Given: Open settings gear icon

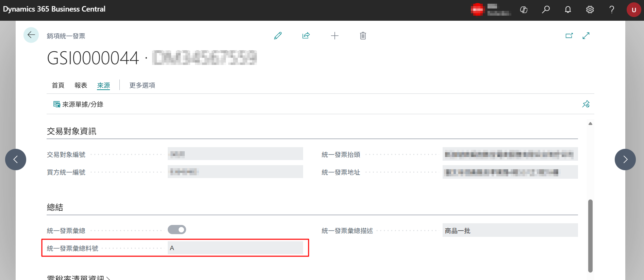Looking at the screenshot, I should point(590,10).
